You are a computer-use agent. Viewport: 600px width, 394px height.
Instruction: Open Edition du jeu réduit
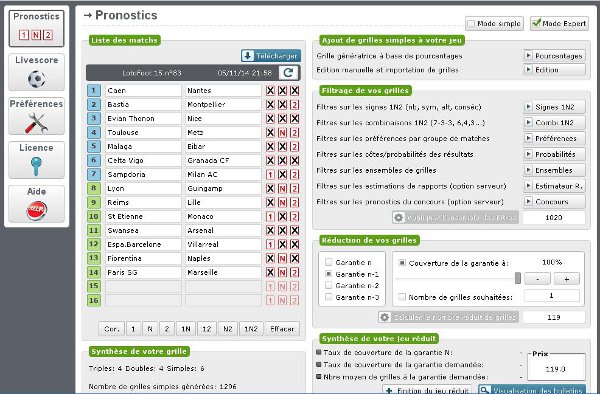coord(427,390)
